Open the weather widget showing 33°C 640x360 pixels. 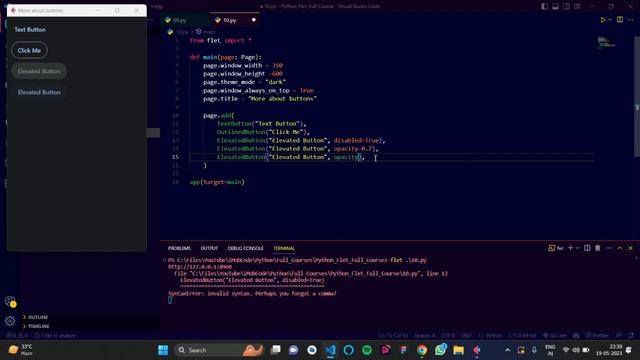(x=20, y=350)
